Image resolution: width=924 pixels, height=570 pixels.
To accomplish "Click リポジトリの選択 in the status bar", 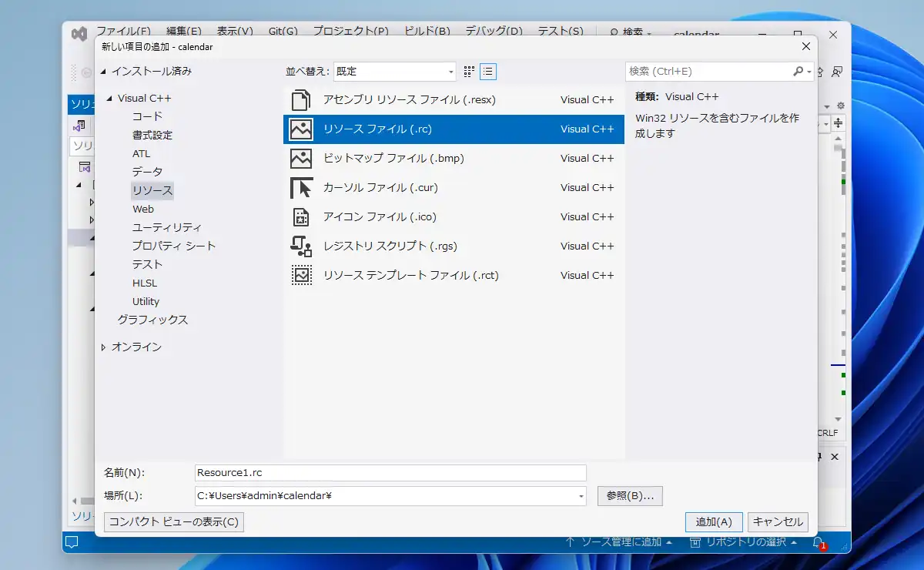I will point(745,542).
